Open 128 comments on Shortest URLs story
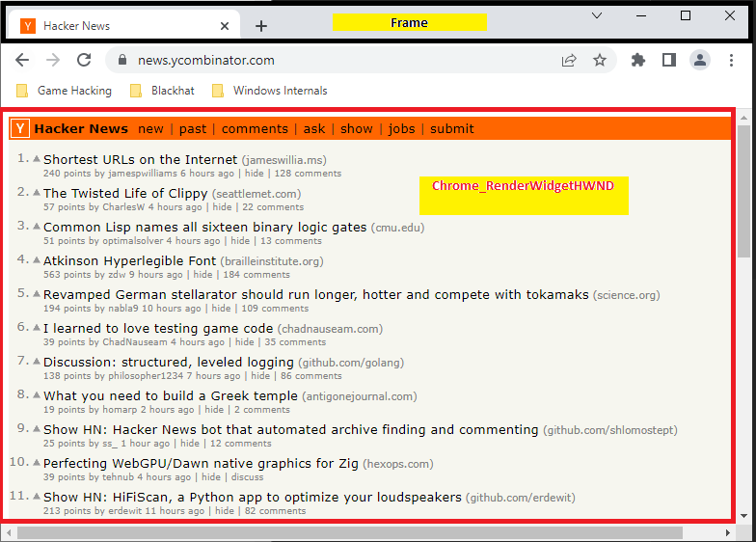The image size is (756, 542). [x=308, y=174]
